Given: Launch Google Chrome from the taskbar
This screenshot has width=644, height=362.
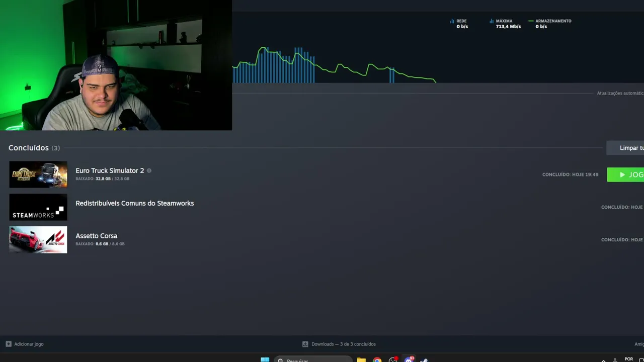Looking at the screenshot, I should (x=377, y=359).
